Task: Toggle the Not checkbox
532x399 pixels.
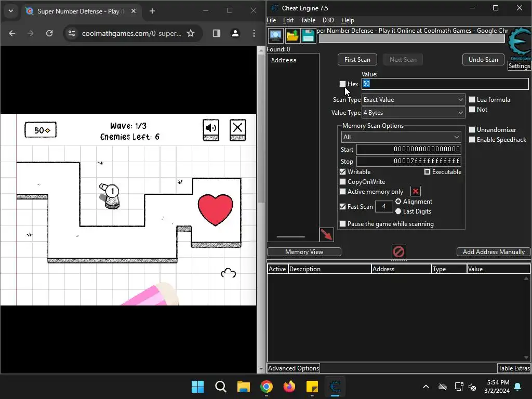Action: (x=472, y=109)
